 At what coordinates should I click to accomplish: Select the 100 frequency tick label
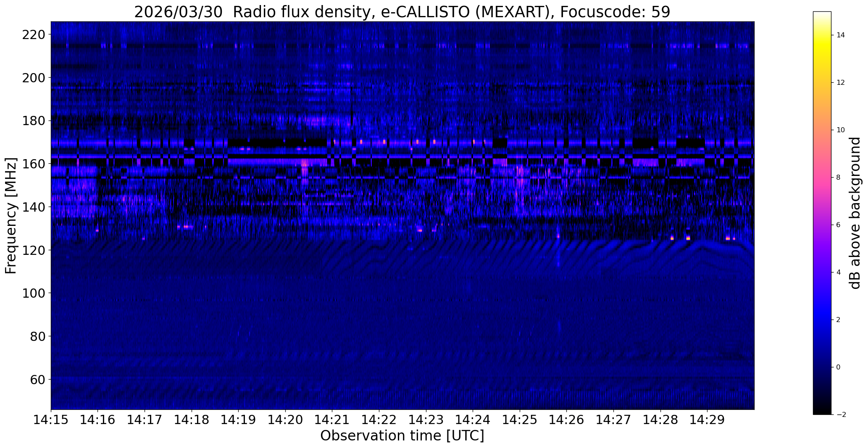click(x=33, y=293)
